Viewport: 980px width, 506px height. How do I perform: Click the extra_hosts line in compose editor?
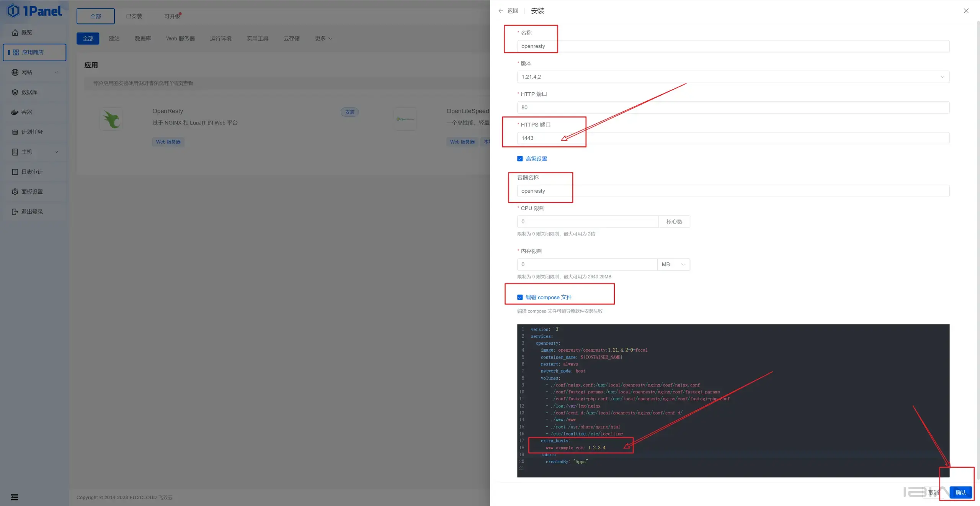[555, 441]
